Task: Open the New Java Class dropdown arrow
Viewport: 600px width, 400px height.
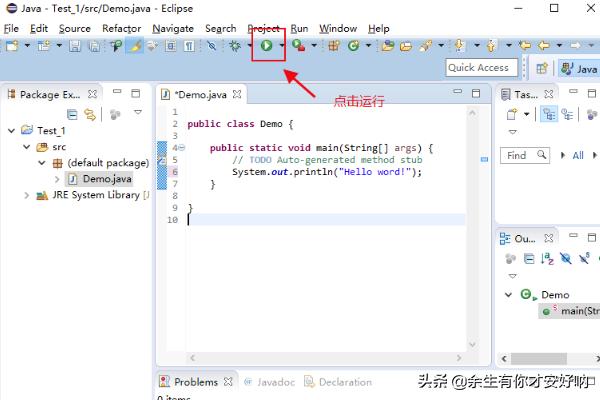Action: coord(368,46)
